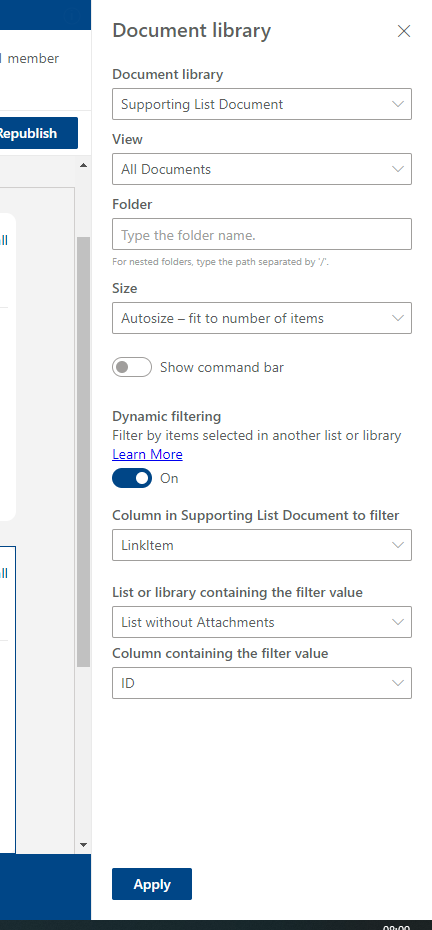Open the Learn More link

pos(147,454)
